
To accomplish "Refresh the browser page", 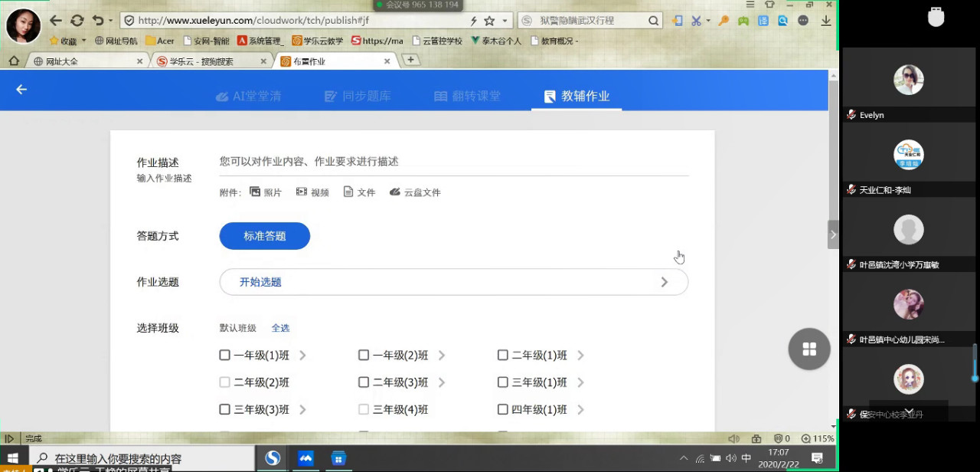I will coord(77,21).
